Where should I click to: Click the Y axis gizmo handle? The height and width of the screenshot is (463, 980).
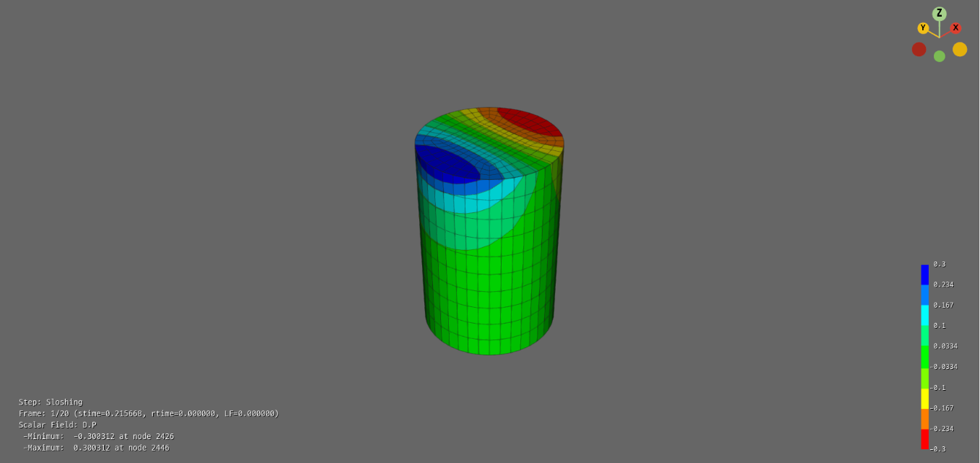tap(923, 28)
